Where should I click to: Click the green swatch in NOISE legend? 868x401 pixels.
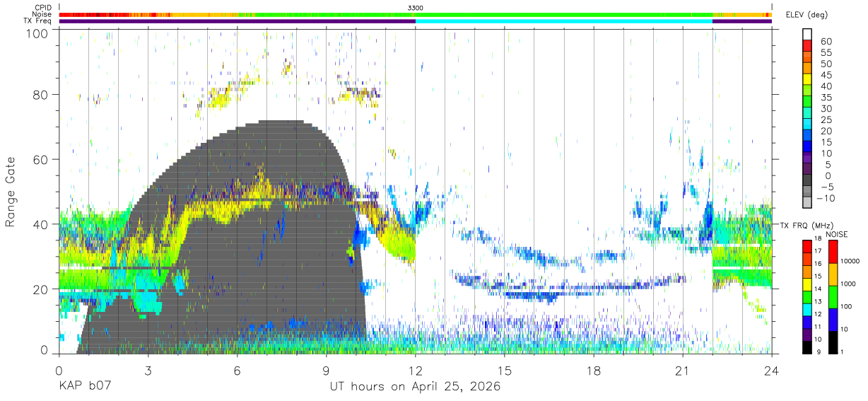click(x=833, y=296)
